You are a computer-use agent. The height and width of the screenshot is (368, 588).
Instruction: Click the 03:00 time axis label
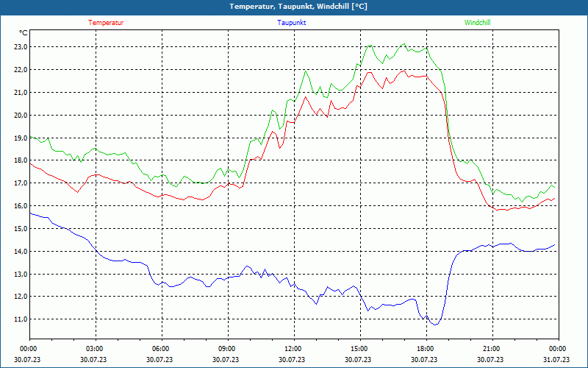pyautogui.click(x=94, y=349)
